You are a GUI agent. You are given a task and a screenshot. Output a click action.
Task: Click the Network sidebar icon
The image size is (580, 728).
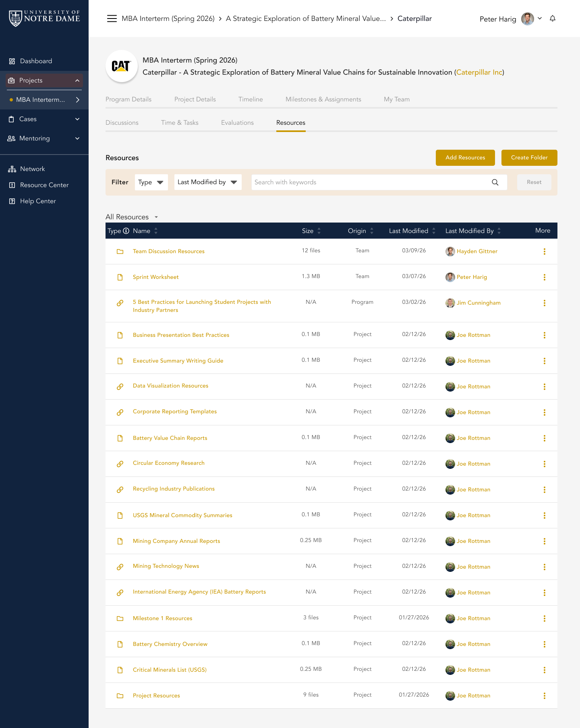(x=12, y=169)
